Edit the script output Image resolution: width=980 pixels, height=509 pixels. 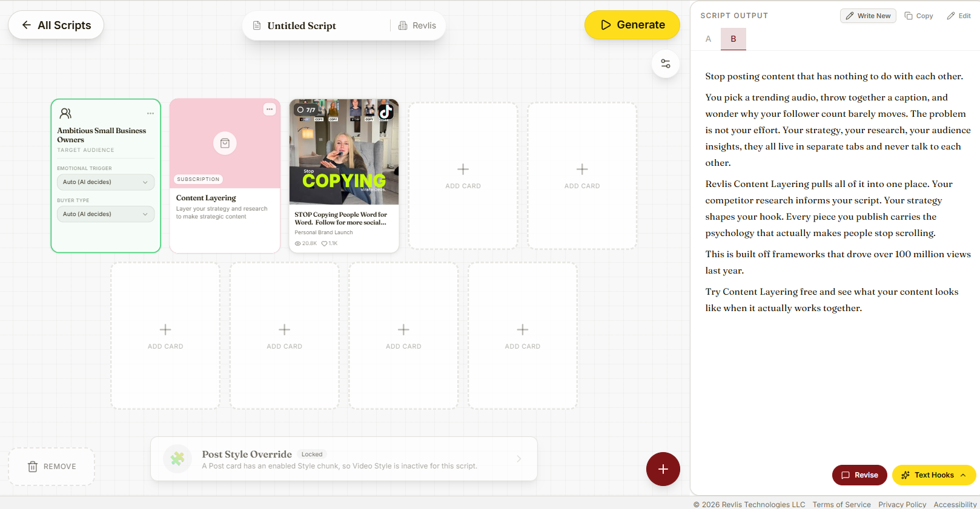959,16
